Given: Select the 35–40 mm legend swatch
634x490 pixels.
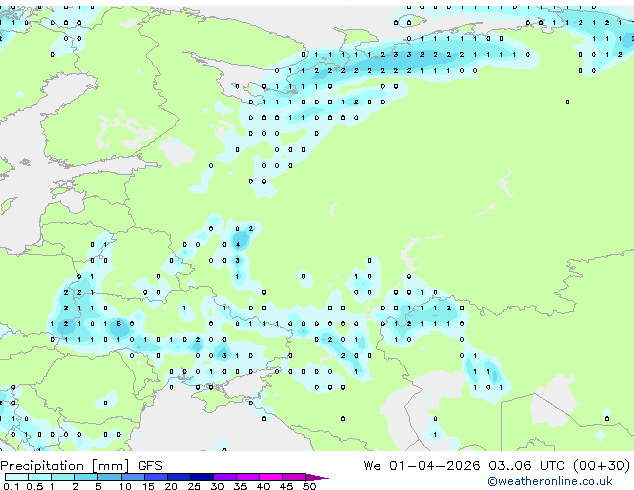Looking at the screenshot, I should (x=248, y=477).
